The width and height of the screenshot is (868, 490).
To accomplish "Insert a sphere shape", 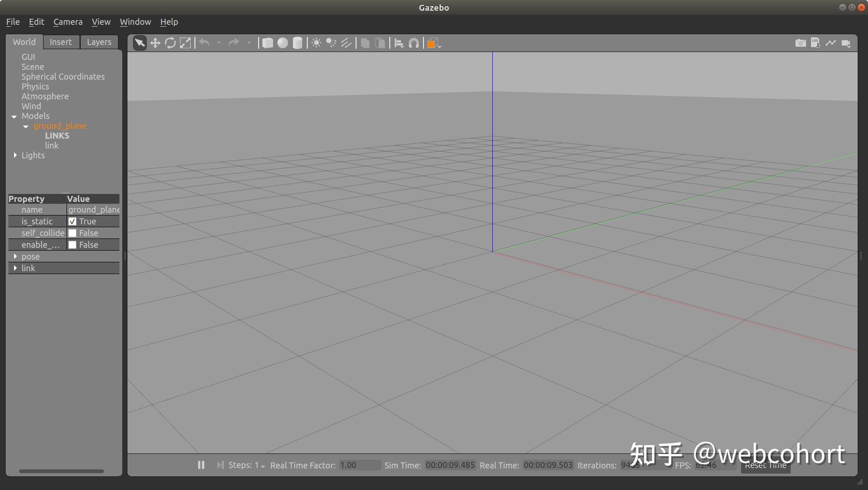I will 282,43.
